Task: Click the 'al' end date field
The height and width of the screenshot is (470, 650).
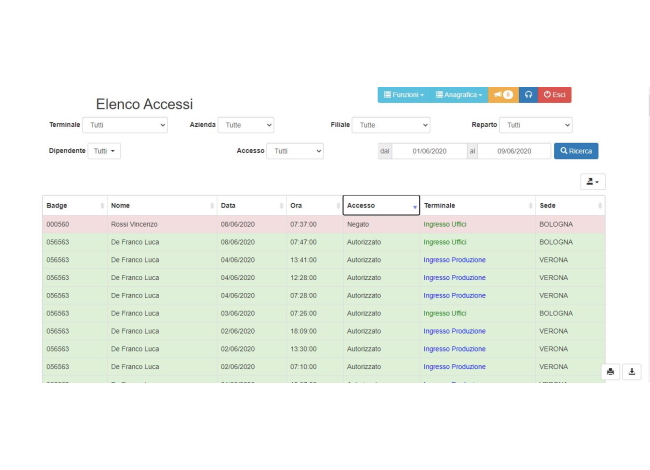Action: pos(514,151)
